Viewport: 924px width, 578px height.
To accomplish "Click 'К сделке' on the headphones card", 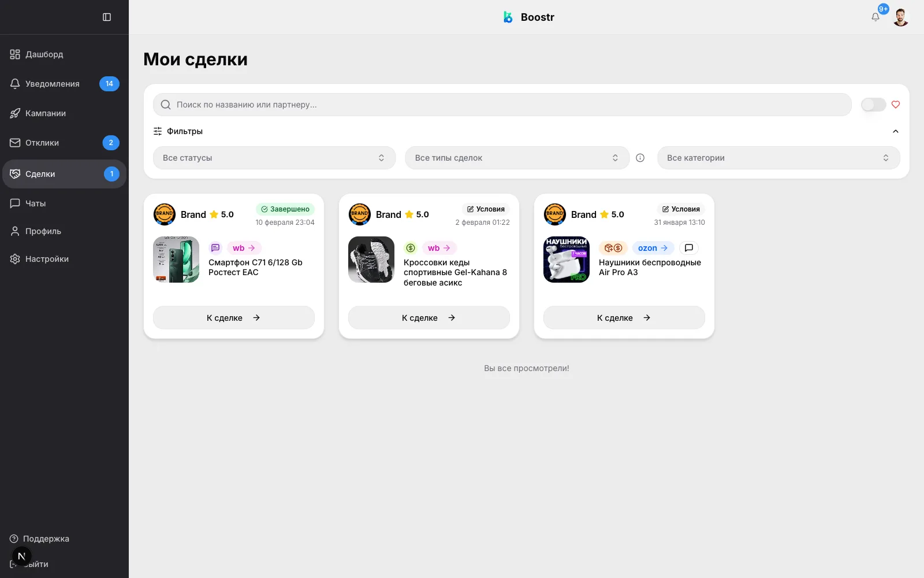I will click(x=624, y=318).
